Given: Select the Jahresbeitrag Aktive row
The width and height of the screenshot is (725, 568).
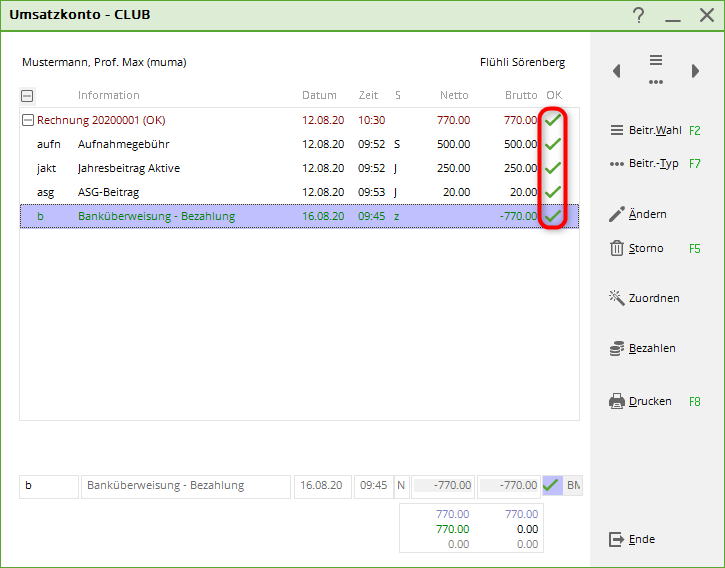Looking at the screenshot, I should pyautogui.click(x=129, y=168).
